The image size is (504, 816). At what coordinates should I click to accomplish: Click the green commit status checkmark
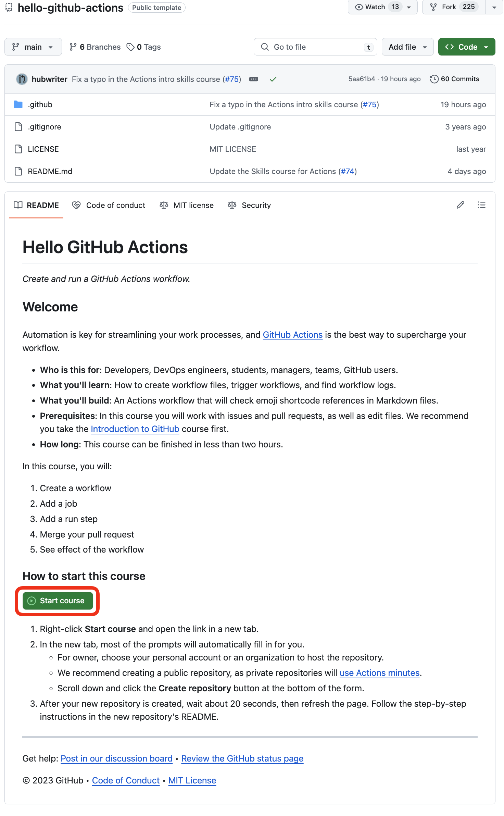(x=273, y=79)
